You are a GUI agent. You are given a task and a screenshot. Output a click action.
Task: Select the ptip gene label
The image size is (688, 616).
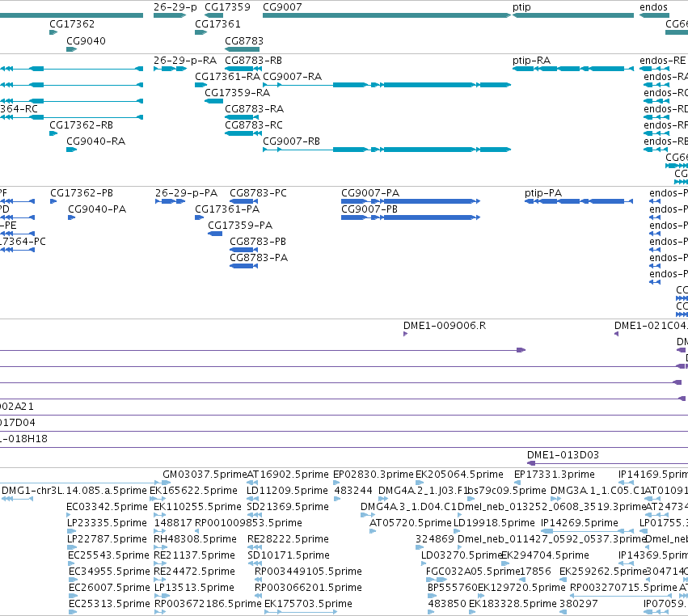point(521,7)
